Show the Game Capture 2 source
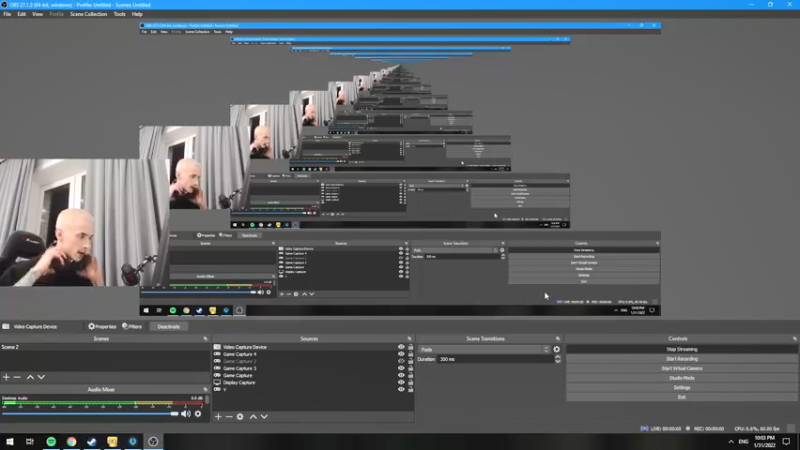 coord(401,361)
